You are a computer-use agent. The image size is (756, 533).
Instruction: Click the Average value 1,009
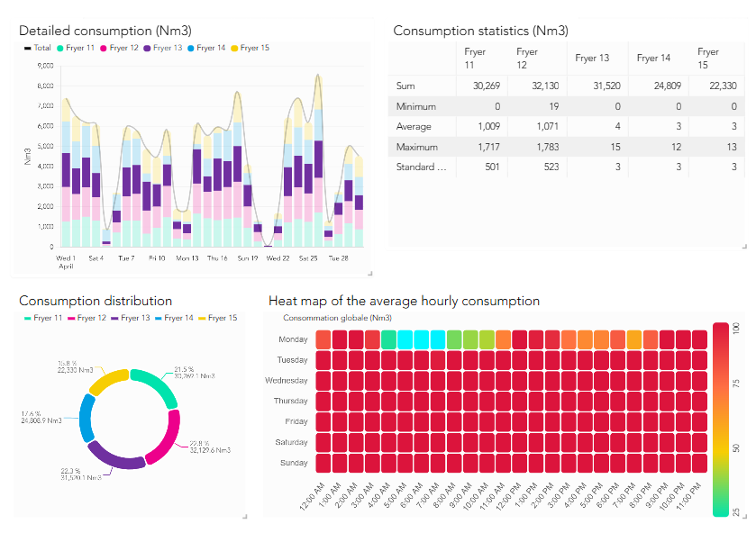pyautogui.click(x=489, y=126)
